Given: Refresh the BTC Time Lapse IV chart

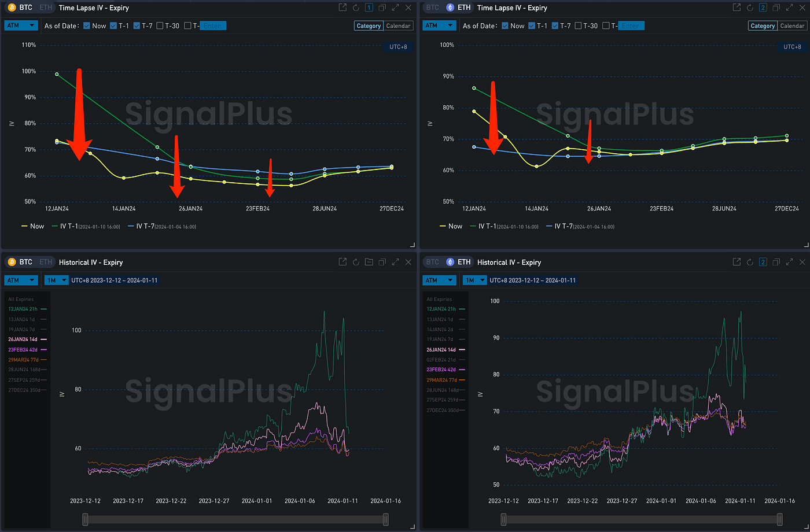Looking at the screenshot, I should (356, 8).
